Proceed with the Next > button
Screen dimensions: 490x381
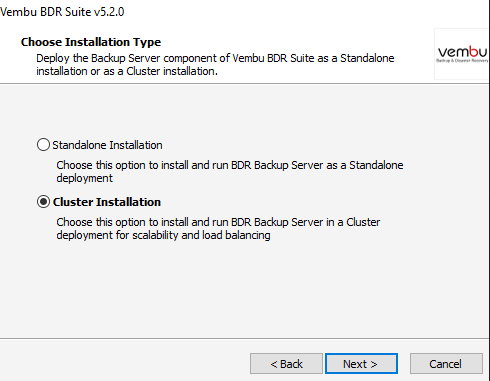[x=361, y=364]
